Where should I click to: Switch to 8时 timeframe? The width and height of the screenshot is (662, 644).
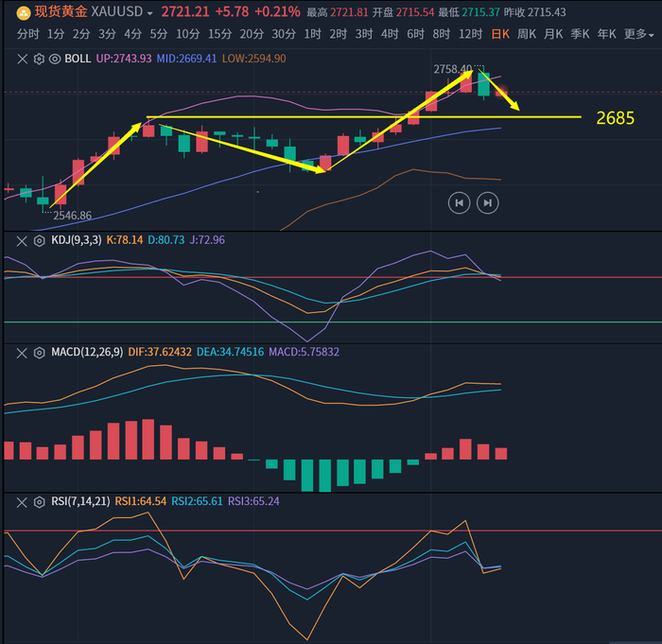442,34
